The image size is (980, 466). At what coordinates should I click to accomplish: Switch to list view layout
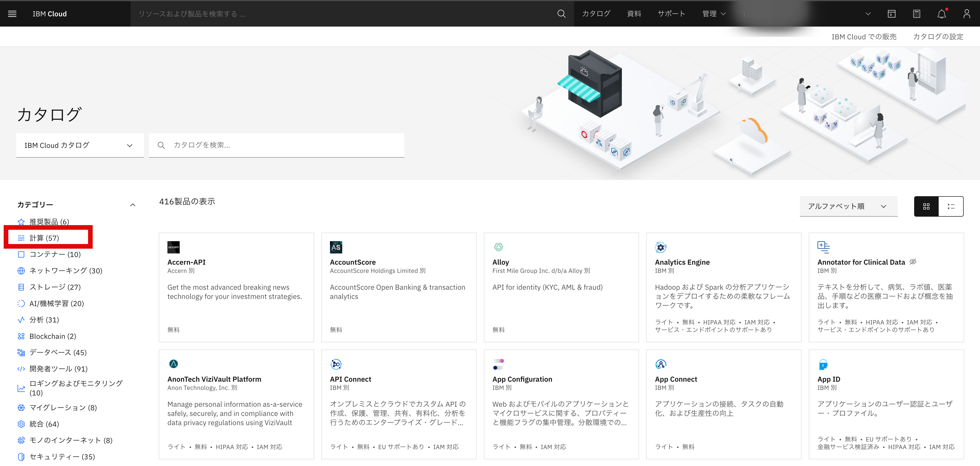coord(951,206)
